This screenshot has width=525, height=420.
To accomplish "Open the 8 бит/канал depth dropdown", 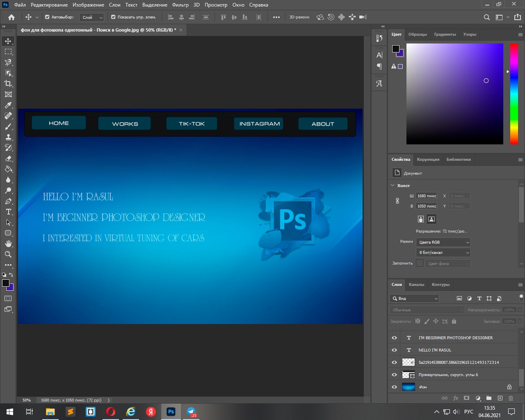I will click(x=443, y=253).
